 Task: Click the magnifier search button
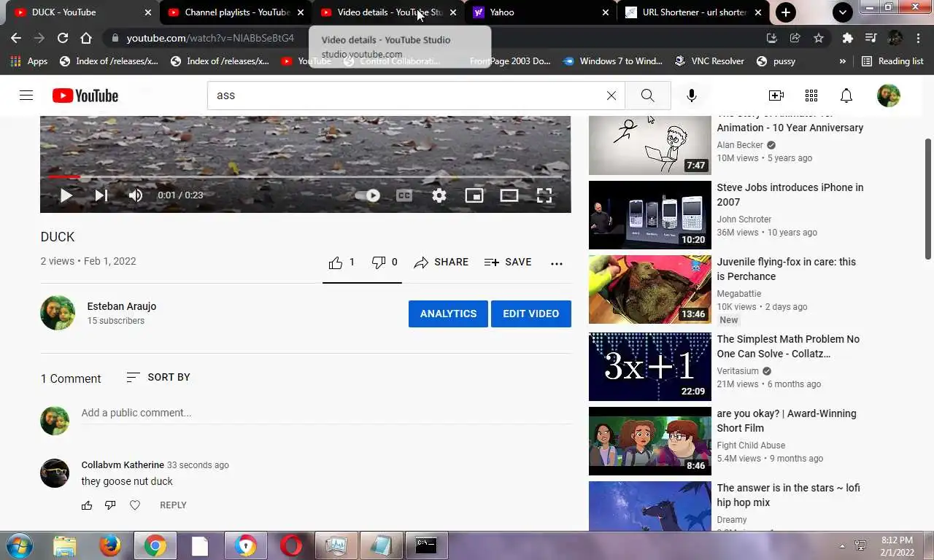coord(647,96)
